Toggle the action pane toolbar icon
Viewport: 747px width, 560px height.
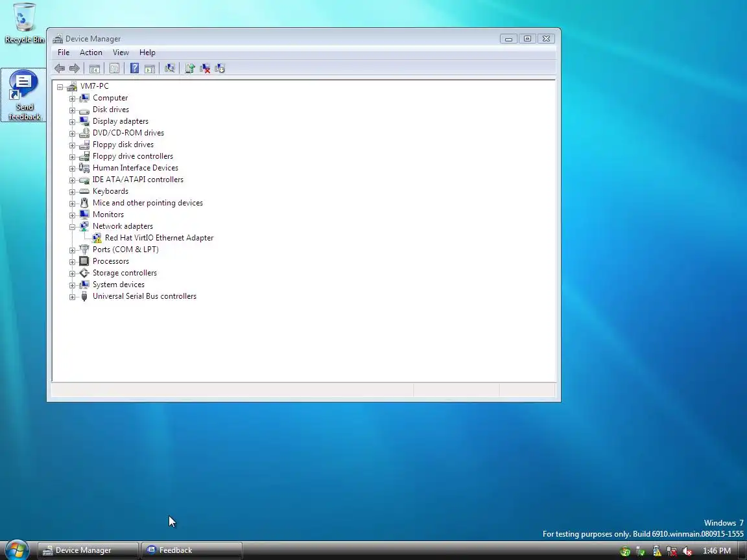click(150, 69)
